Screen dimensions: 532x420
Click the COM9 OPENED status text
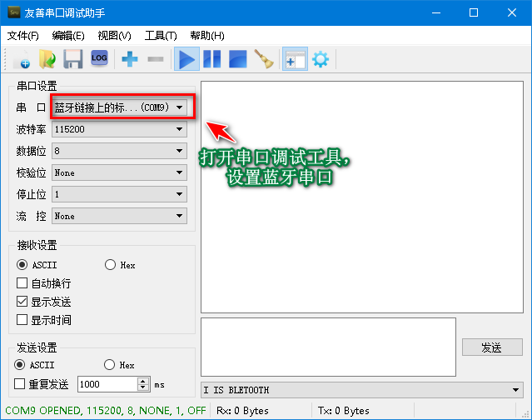point(106,411)
